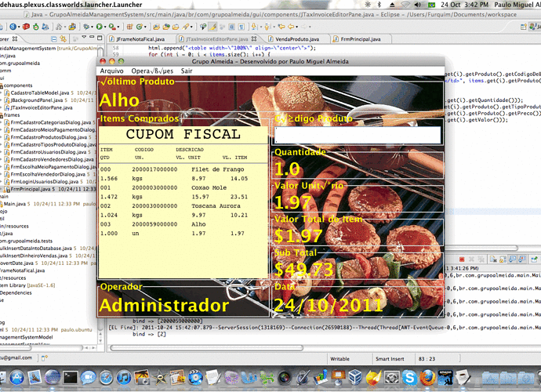Select JBackgroundPanel.java in Package Explorer
The image size is (541, 392).
point(37,100)
